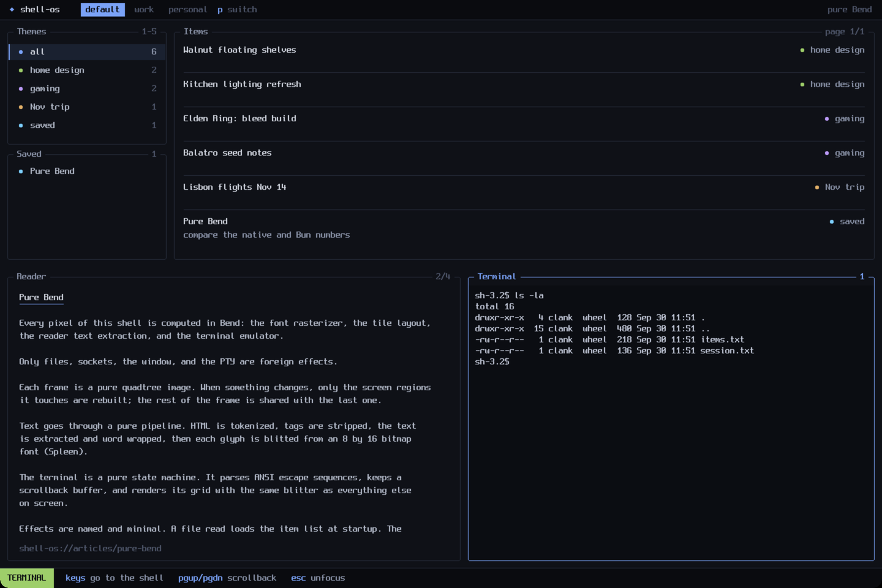
Task: Click the 'pure Bend' label in top bar
Action: (850, 10)
